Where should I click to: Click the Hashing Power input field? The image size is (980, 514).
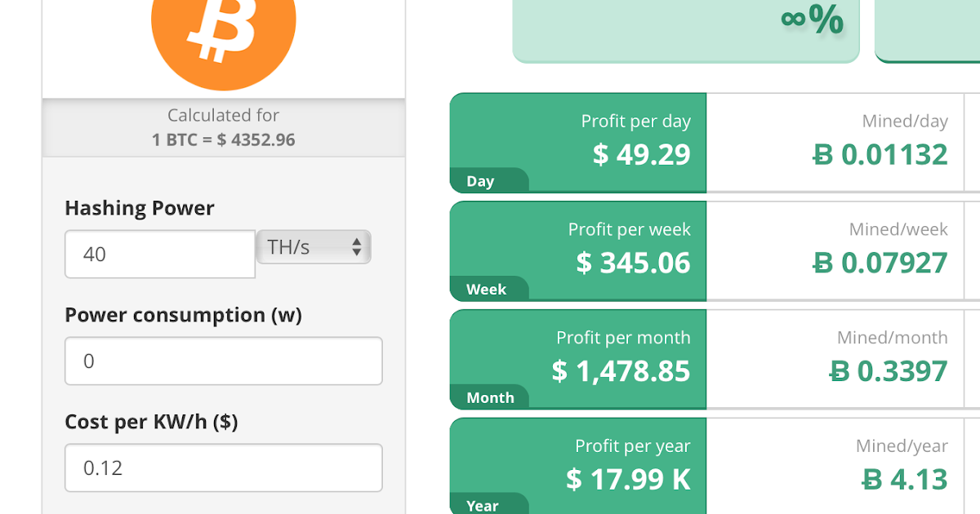click(x=160, y=255)
